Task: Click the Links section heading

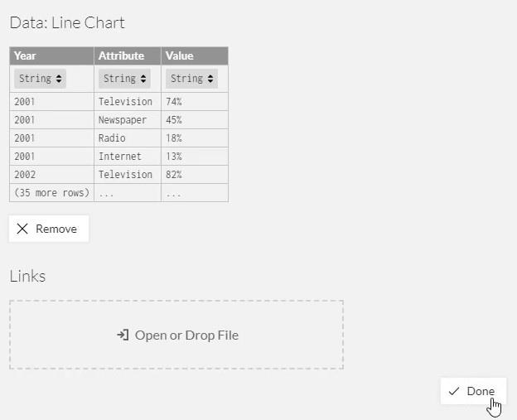Action: (27, 276)
